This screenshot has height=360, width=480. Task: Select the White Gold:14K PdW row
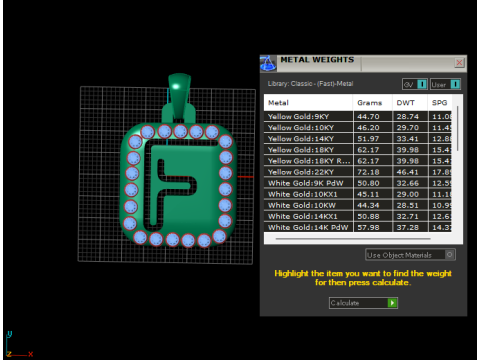point(358,227)
